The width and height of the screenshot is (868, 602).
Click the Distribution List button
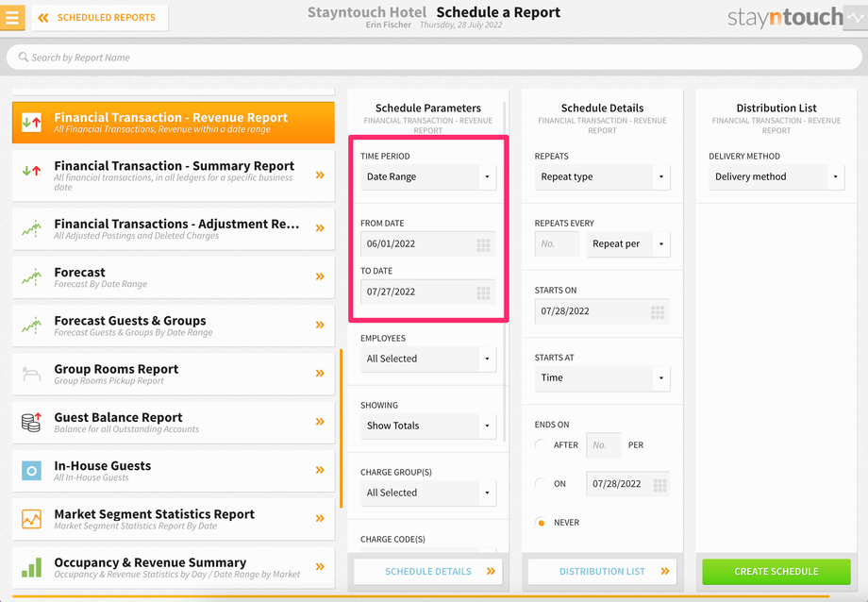602,572
